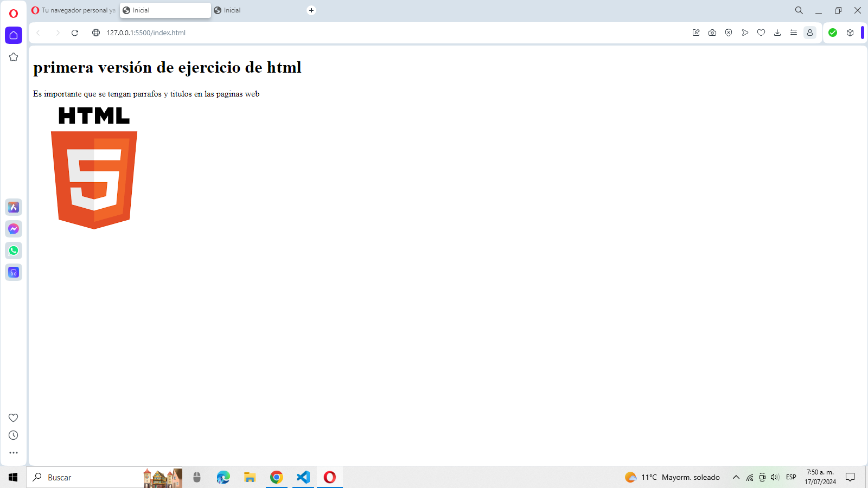Open weather widget '11°C Mayorm. soleado'
The height and width of the screenshot is (488, 868).
(x=672, y=477)
